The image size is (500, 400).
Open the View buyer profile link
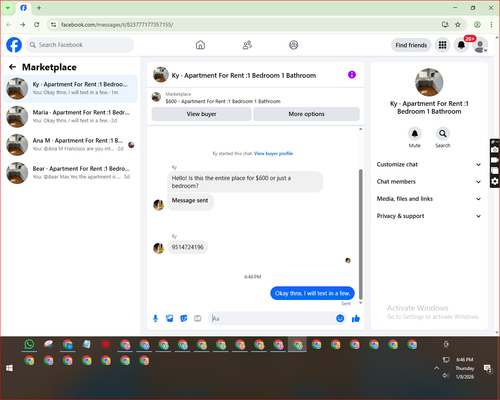click(x=273, y=153)
